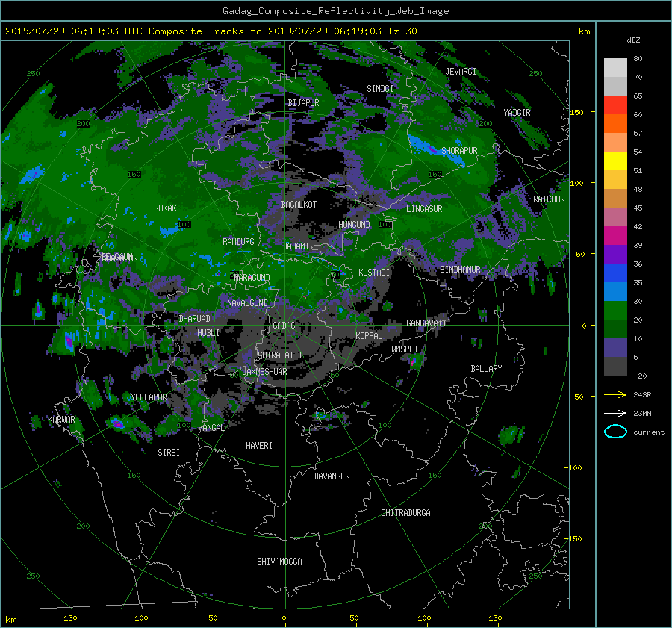Click the GADAG radar center label
672x628 pixels.
pos(284,326)
